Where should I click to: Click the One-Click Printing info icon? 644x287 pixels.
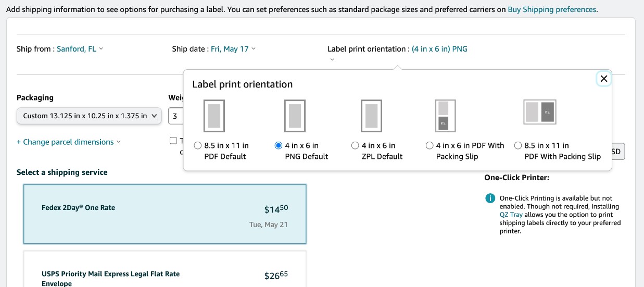[490, 198]
